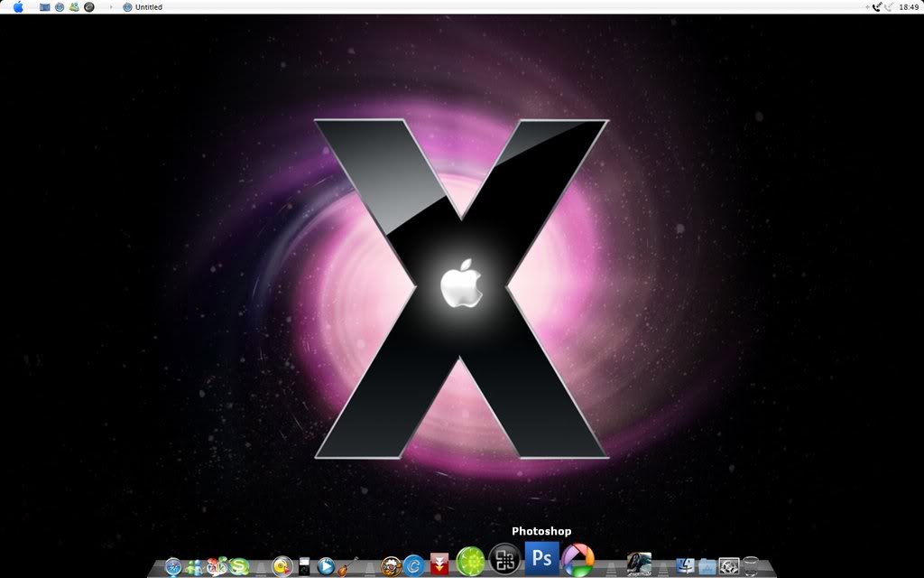Open the Trash in the dock

click(751, 566)
